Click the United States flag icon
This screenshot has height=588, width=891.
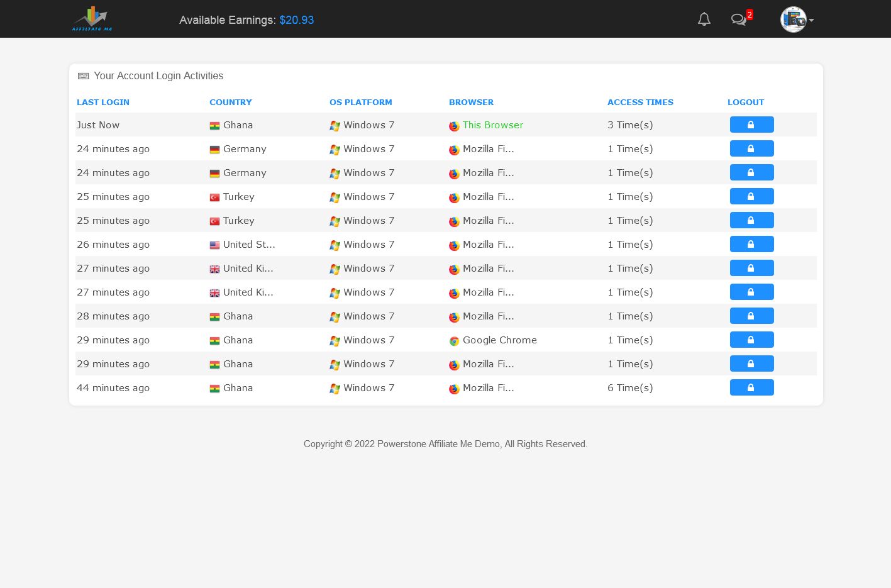pyautogui.click(x=214, y=245)
